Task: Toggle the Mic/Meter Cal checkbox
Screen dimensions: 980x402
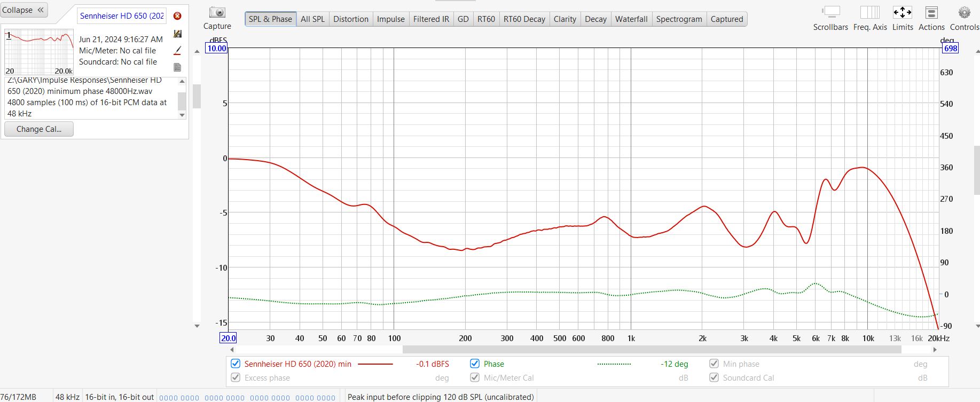Action: point(475,377)
